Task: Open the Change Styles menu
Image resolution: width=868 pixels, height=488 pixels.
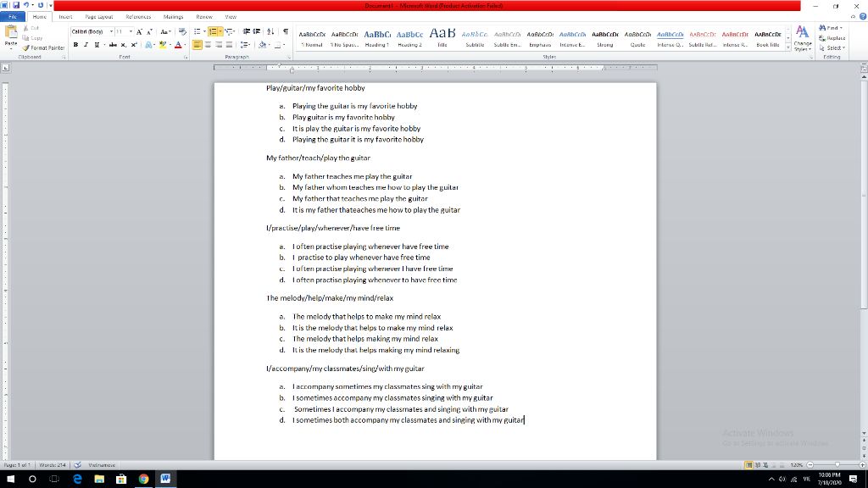Action: 802,38
